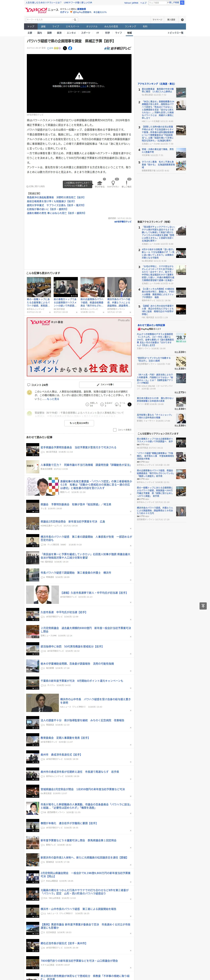The width and height of the screenshot is (210, 980).
Task: Click inside the keyword search input field
Action: point(49,20)
